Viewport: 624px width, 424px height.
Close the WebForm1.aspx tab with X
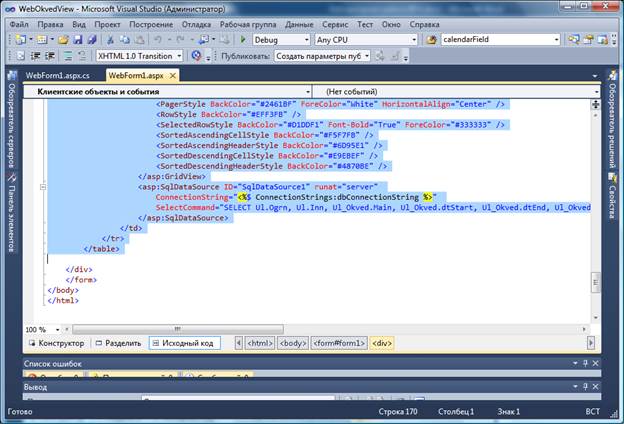click(175, 75)
